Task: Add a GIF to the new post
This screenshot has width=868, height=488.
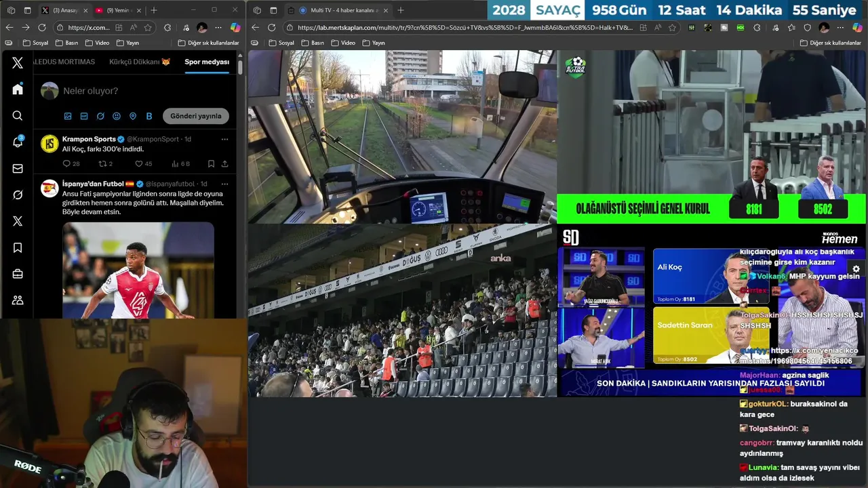Action: [x=84, y=116]
